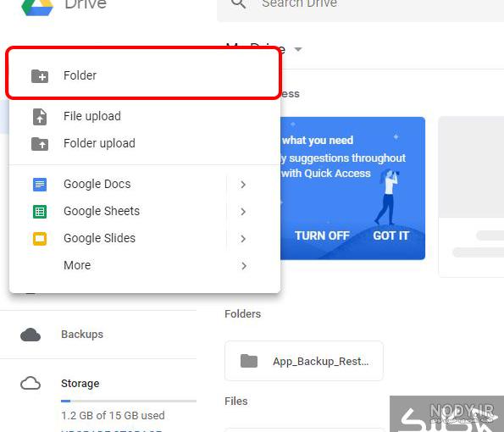Click the Folders section heading

point(242,313)
